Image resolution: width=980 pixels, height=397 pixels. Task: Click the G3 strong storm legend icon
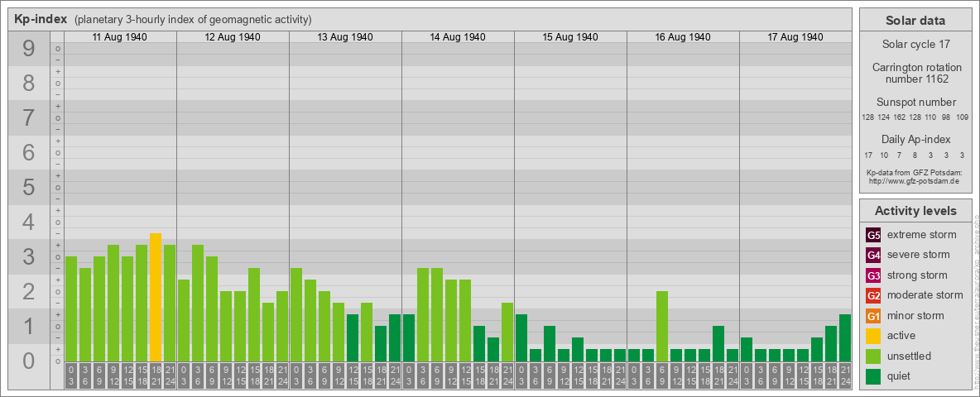pyautogui.click(x=873, y=275)
